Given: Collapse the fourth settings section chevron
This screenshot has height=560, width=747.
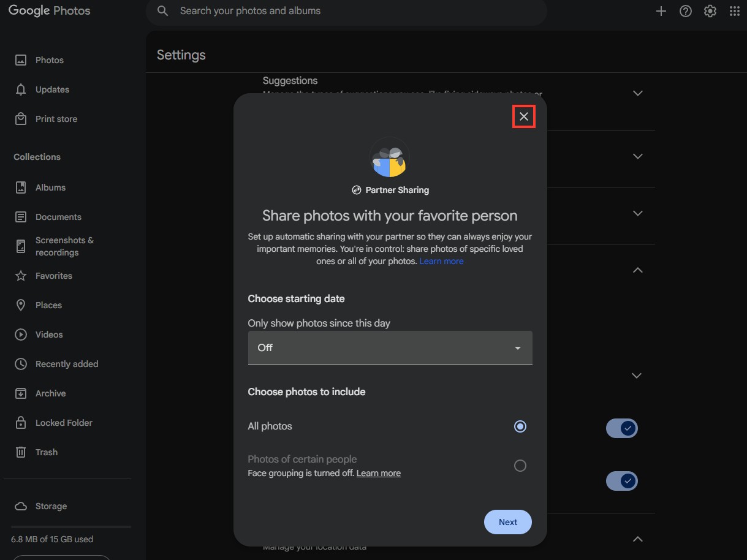Looking at the screenshot, I should coord(637,270).
